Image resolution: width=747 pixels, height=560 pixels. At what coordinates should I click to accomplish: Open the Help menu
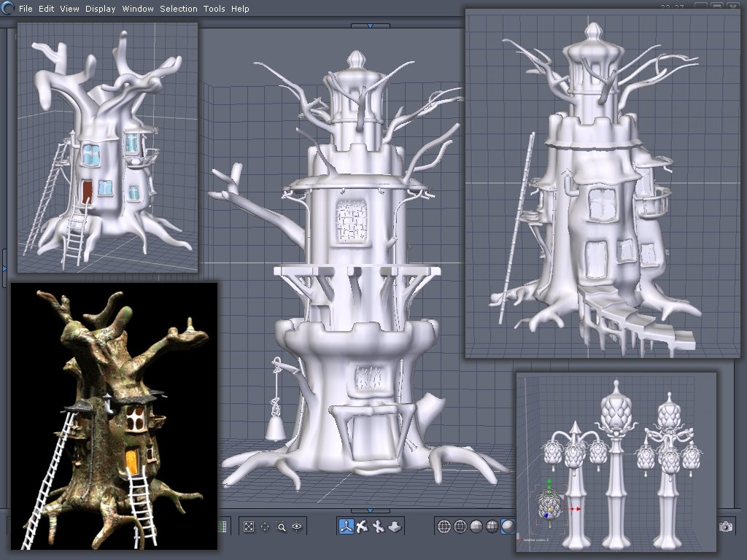point(240,9)
